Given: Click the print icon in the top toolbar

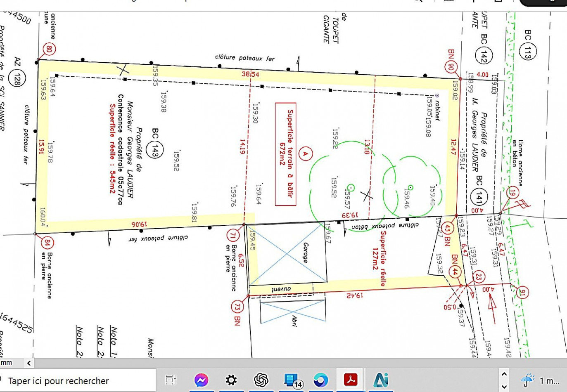Looking at the screenshot, I should click(x=448, y=1).
